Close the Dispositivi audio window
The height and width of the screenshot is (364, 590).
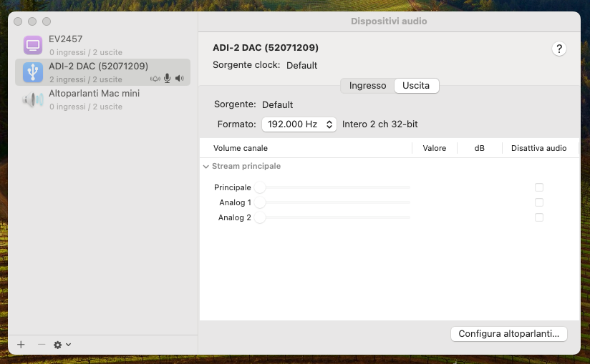click(x=18, y=21)
